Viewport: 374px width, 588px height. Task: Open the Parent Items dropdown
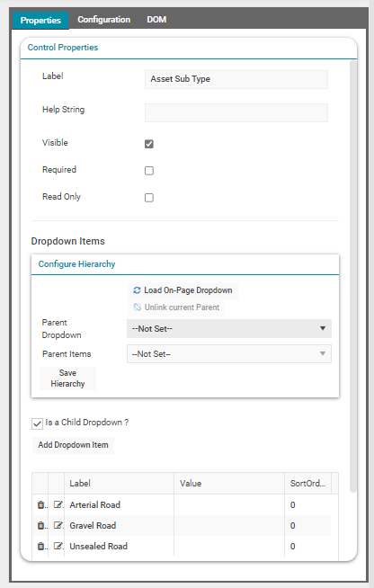click(229, 354)
